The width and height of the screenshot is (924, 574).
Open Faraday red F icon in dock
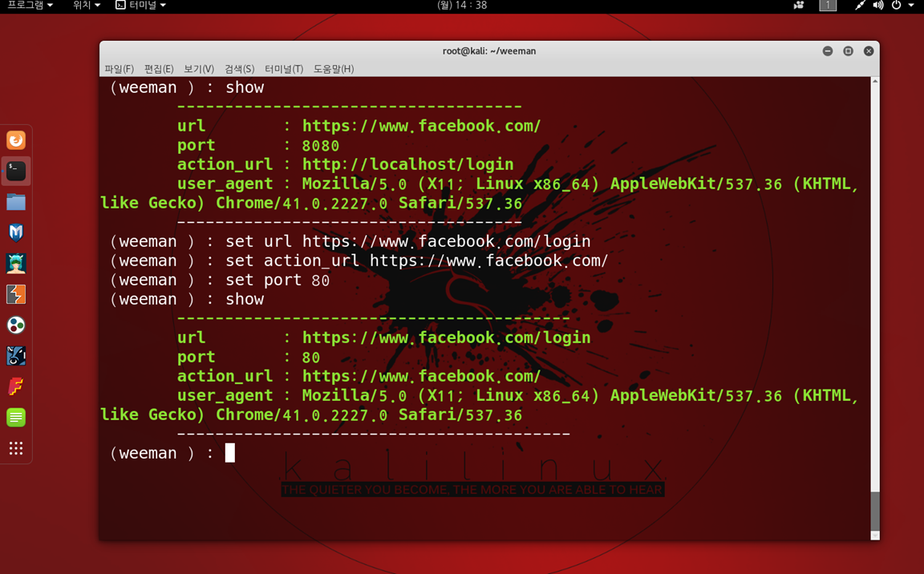tap(16, 386)
